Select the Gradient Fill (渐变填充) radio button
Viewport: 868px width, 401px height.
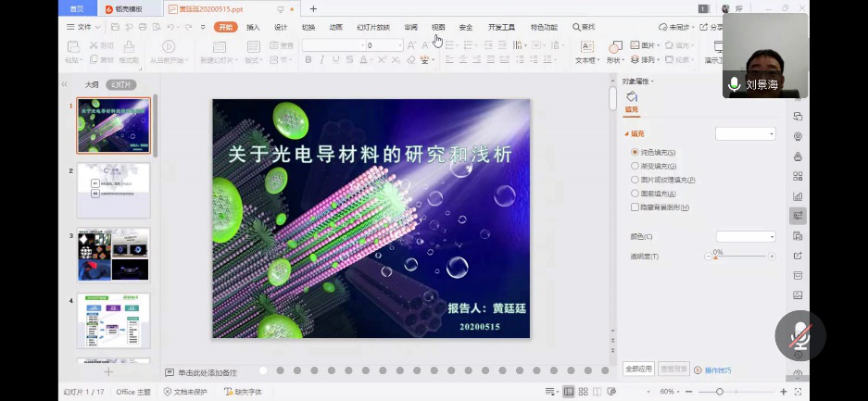pos(635,166)
